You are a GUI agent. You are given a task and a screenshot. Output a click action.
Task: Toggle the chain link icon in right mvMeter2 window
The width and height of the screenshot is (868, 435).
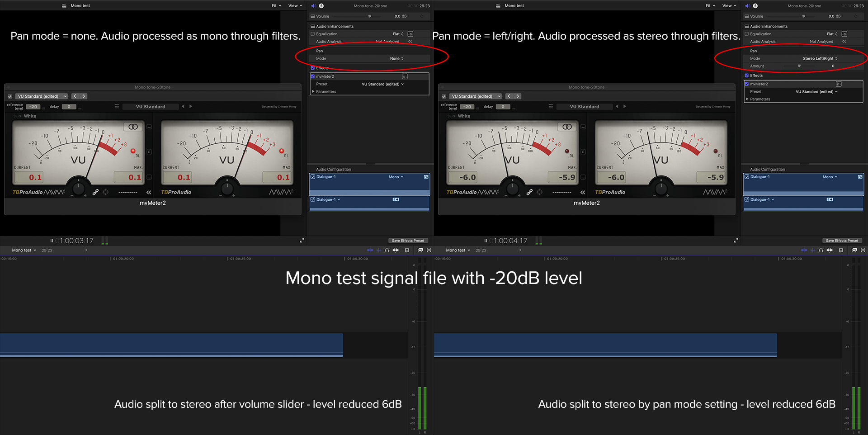pos(529,192)
